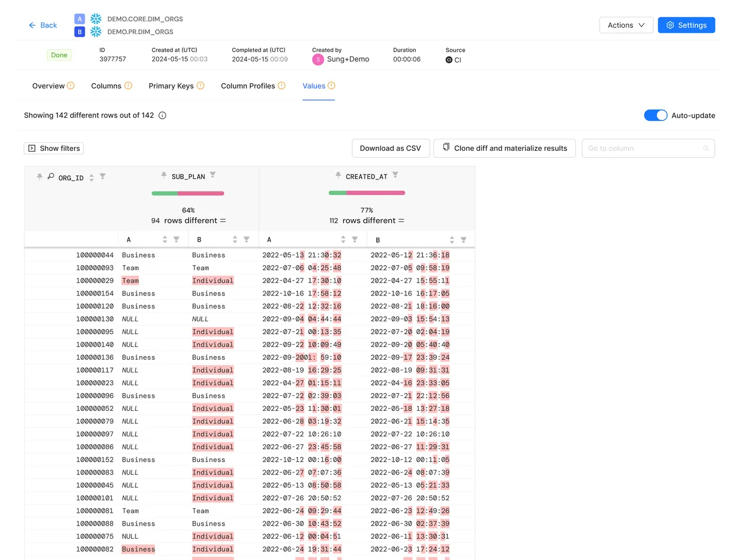
Task: Sort CREATED_AT side A values
Action: [x=343, y=239]
